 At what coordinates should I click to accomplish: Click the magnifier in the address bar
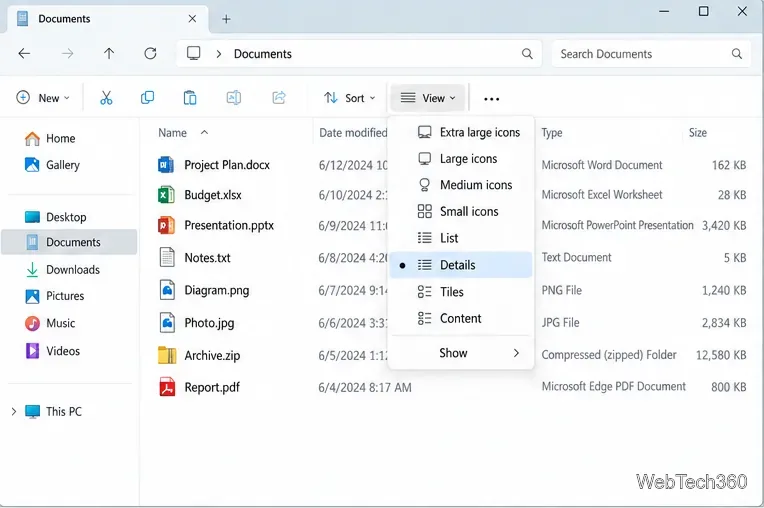[x=527, y=54]
